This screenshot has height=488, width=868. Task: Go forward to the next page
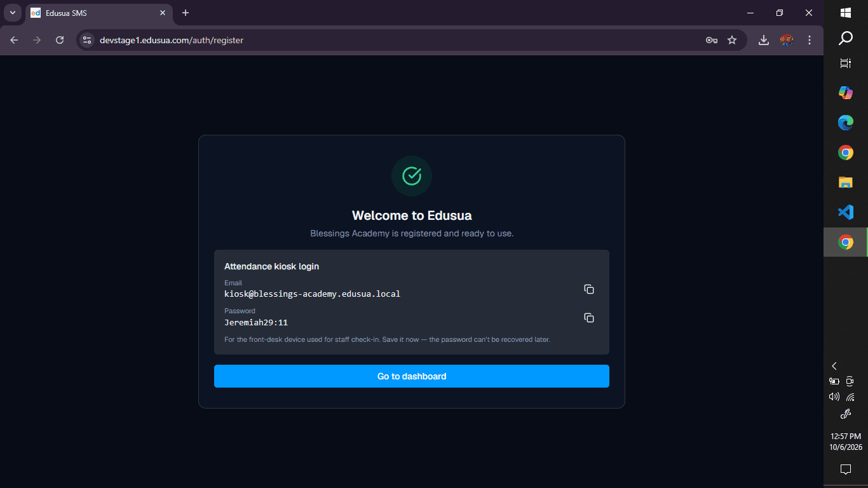click(37, 40)
